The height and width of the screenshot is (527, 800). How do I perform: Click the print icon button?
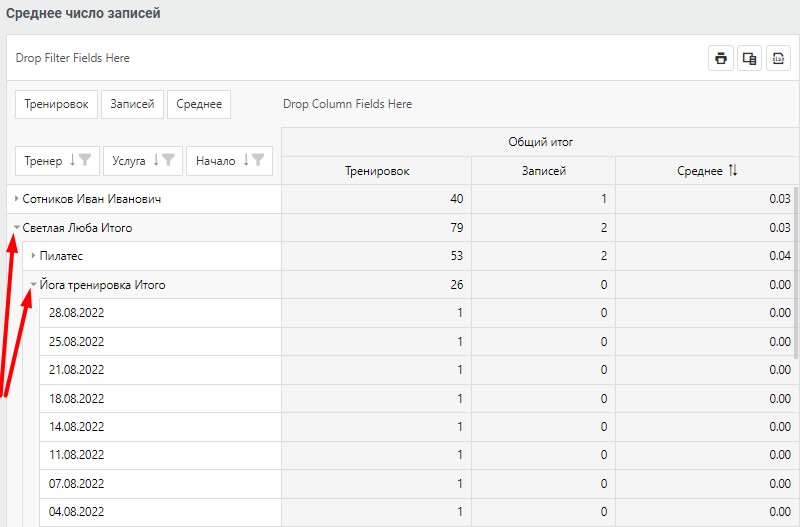click(720, 58)
